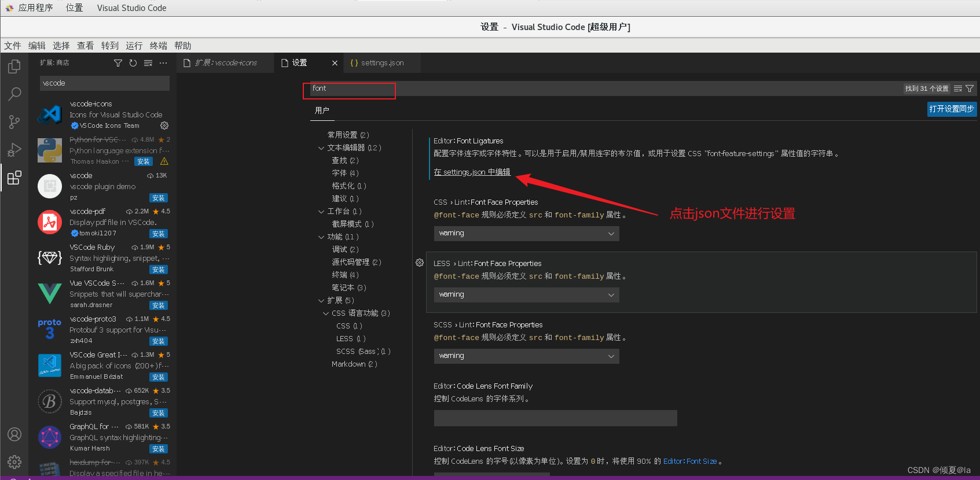Install the vscode-proto3 extension
Image resolution: width=980 pixels, height=480 pixels.
pyautogui.click(x=158, y=341)
